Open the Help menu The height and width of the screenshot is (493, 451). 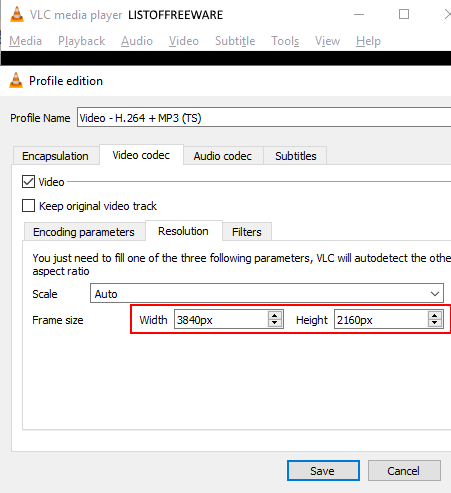point(368,41)
